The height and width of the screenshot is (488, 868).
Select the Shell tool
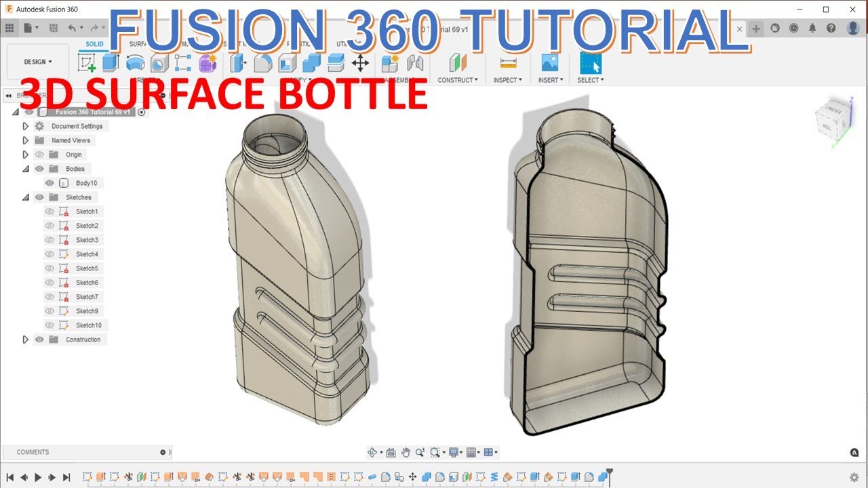click(287, 64)
